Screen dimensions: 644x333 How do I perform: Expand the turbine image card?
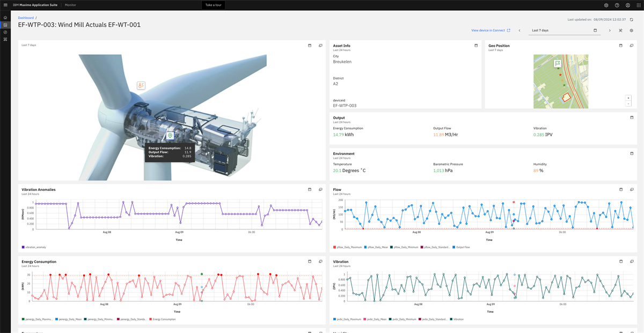(320, 46)
